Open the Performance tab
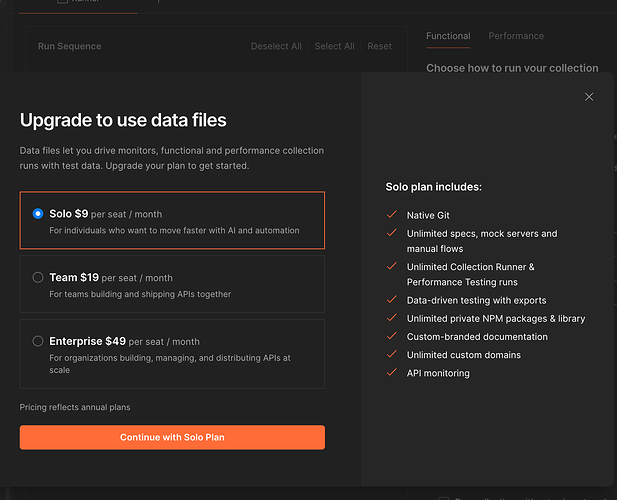 pyautogui.click(x=516, y=36)
